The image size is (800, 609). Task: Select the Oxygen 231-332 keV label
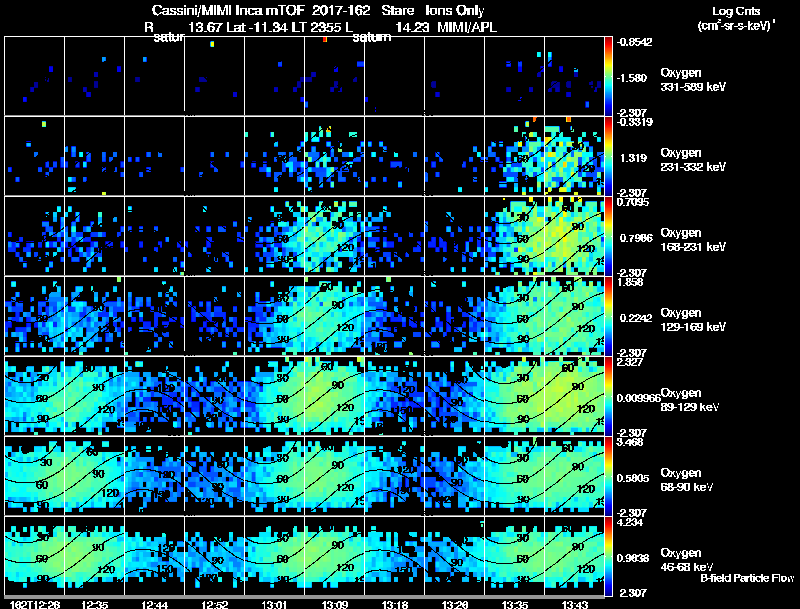tap(693, 160)
